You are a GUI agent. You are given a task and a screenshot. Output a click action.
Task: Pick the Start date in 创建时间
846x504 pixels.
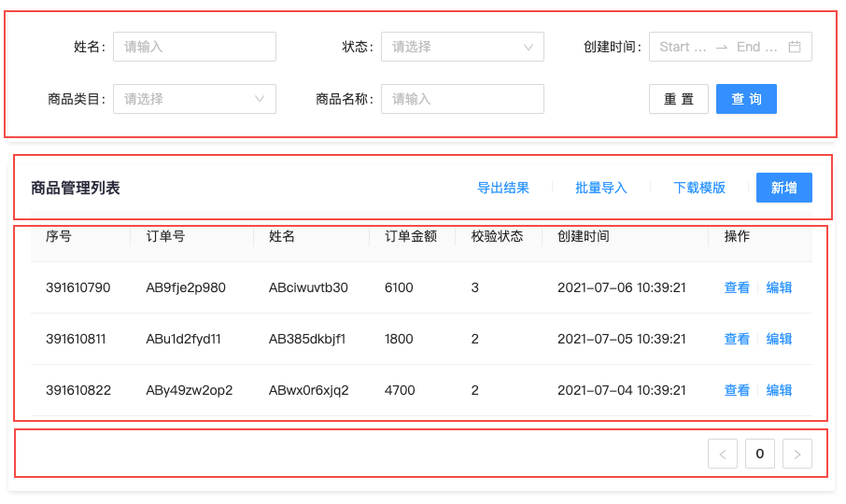coord(682,47)
